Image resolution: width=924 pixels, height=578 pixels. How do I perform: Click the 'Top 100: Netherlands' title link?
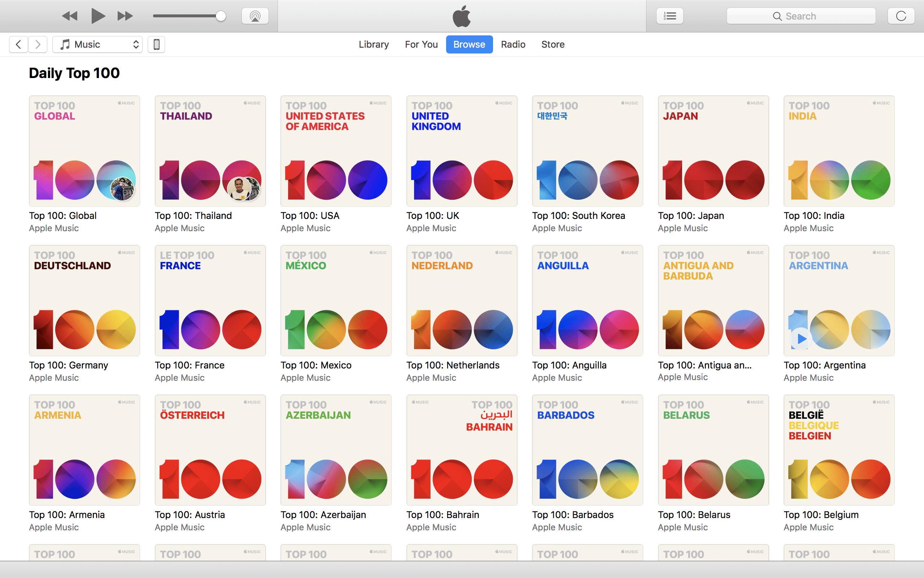[453, 365]
